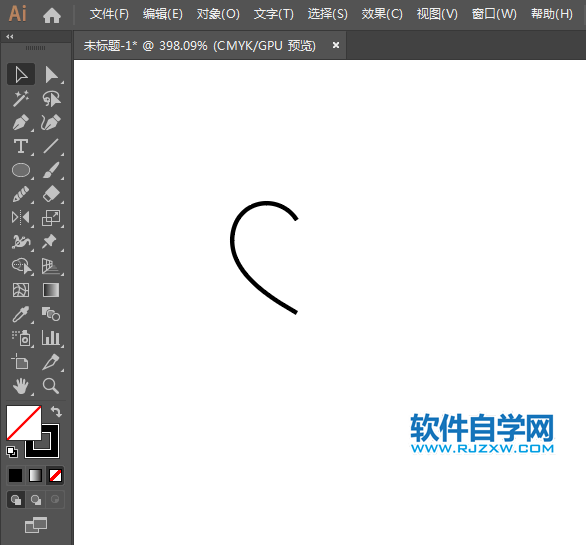Select the Reflect tool
Image resolution: width=586 pixels, height=545 pixels.
21,218
